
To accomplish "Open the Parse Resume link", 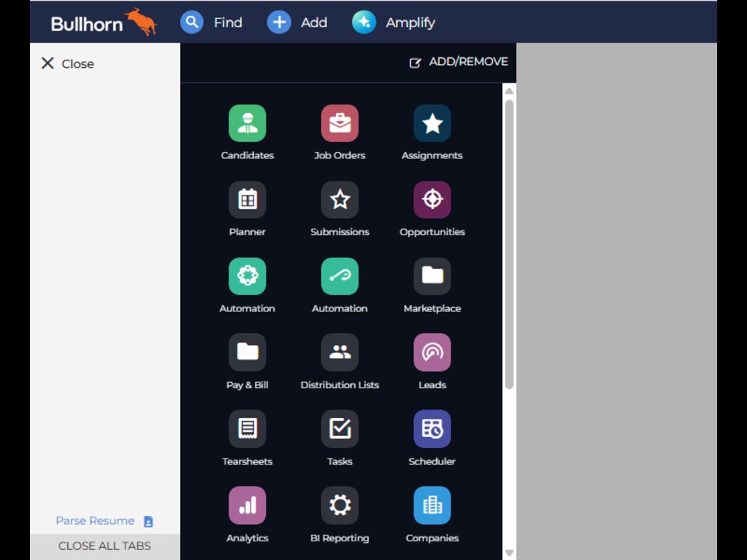I will 95,520.
